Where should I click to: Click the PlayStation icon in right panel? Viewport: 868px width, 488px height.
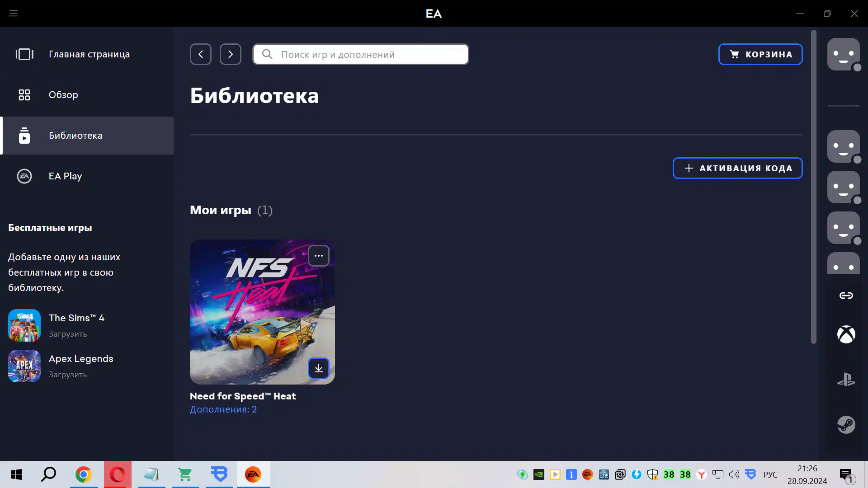(x=846, y=380)
